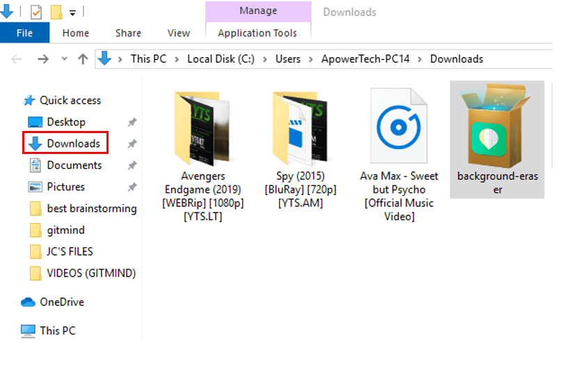Viewport: 588px width, 379px height.
Task: Expand chevron after Users breadcrumb
Action: tap(311, 59)
